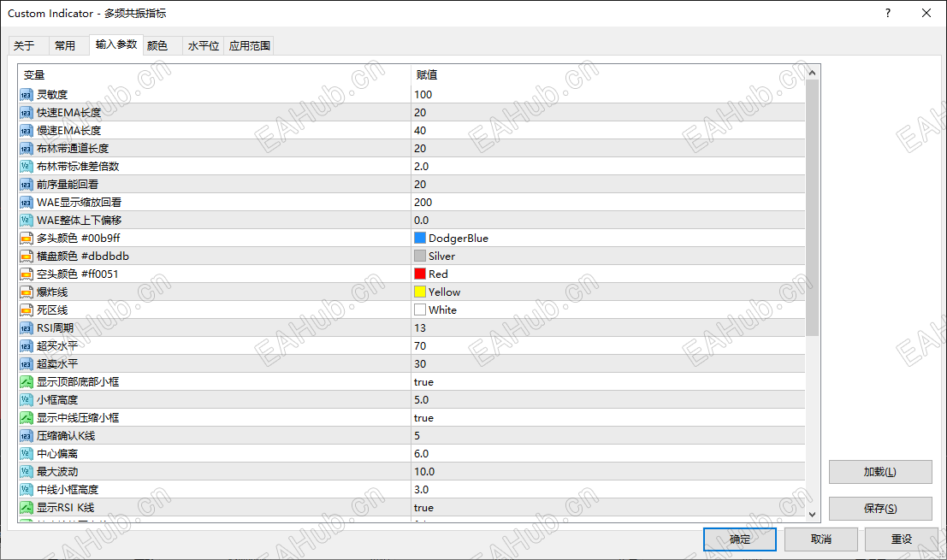The image size is (947, 560).
Task: Pick the Yellow swatch for 爆炸线
Action: click(x=420, y=292)
